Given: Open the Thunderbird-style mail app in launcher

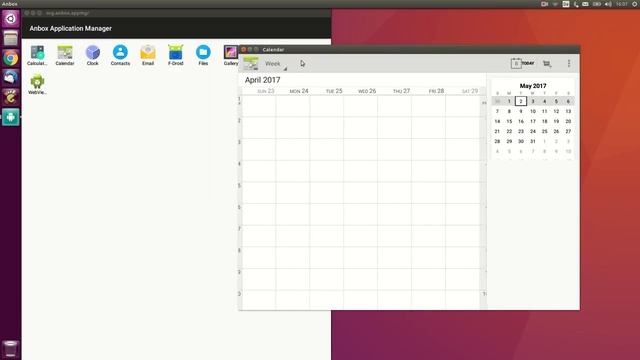Looking at the screenshot, I should (x=11, y=78).
